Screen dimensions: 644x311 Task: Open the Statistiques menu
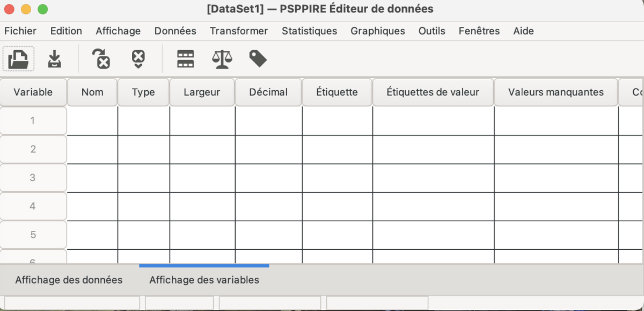[x=309, y=31]
